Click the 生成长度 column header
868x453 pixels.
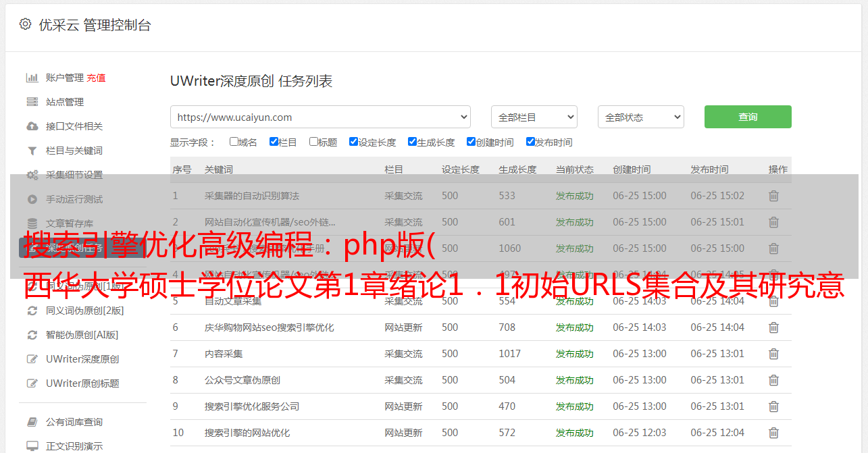(517, 169)
